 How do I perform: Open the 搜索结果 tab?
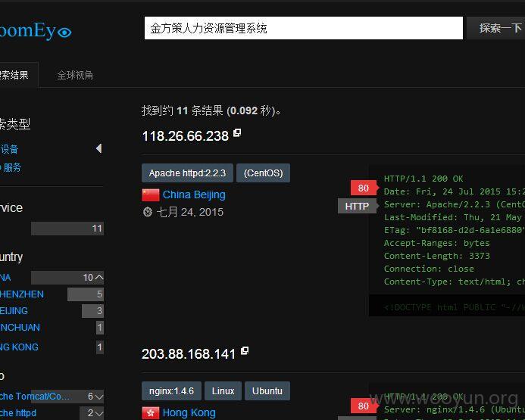[19, 75]
